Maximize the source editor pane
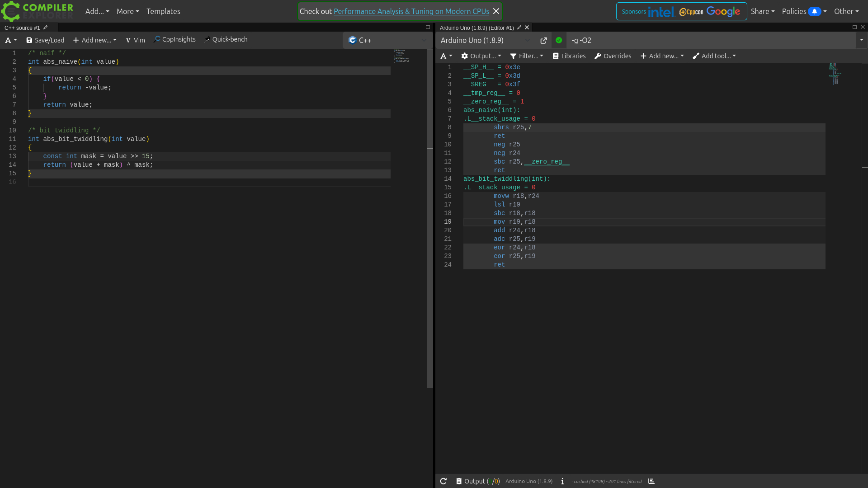Viewport: 868px width, 488px height. pos(428,27)
